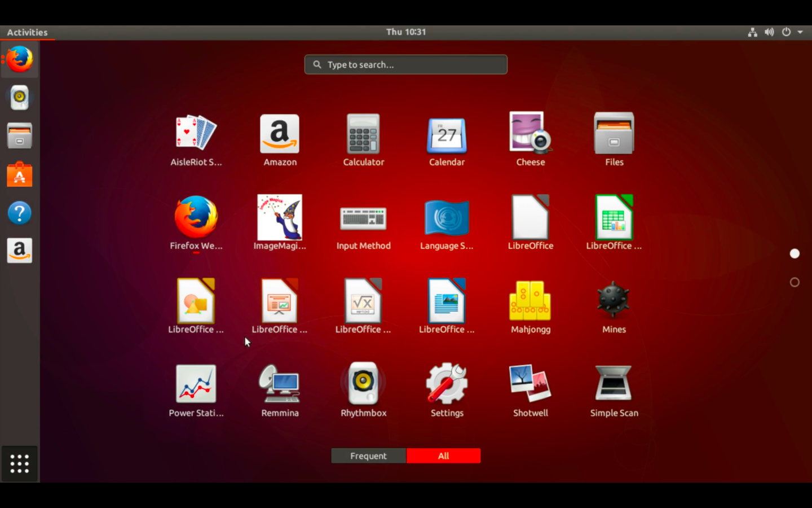Viewport: 812px width, 508px height.
Task: Launch the Calendar application
Action: point(447,134)
